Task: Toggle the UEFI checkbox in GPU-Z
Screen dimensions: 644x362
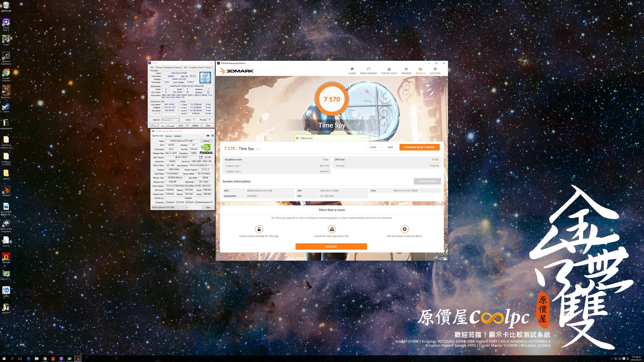Action: [206, 157]
